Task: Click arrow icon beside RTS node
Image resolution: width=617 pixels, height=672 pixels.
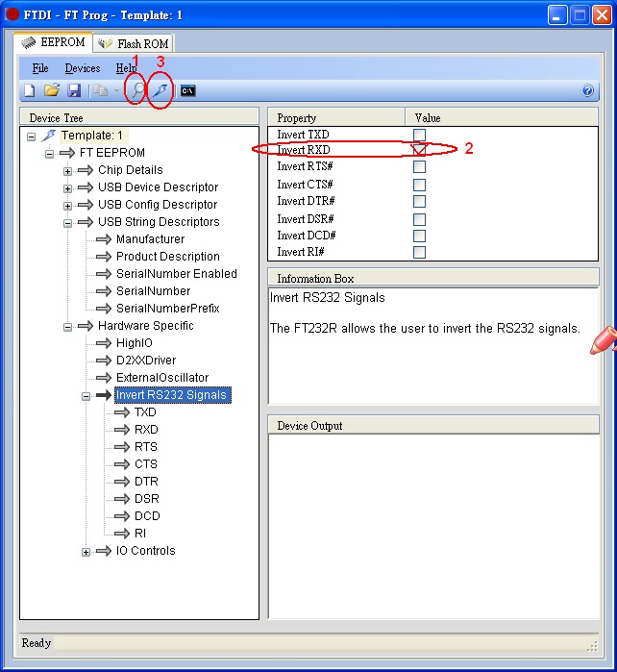Action: click(122, 447)
